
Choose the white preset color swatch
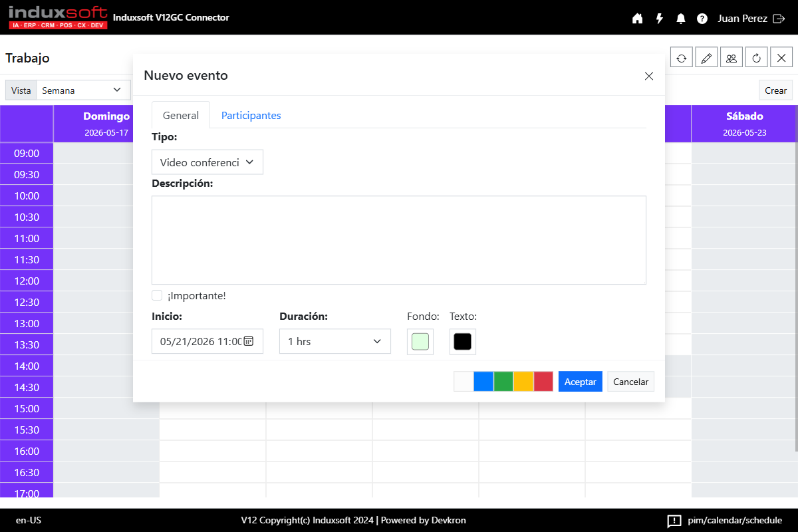point(464,382)
